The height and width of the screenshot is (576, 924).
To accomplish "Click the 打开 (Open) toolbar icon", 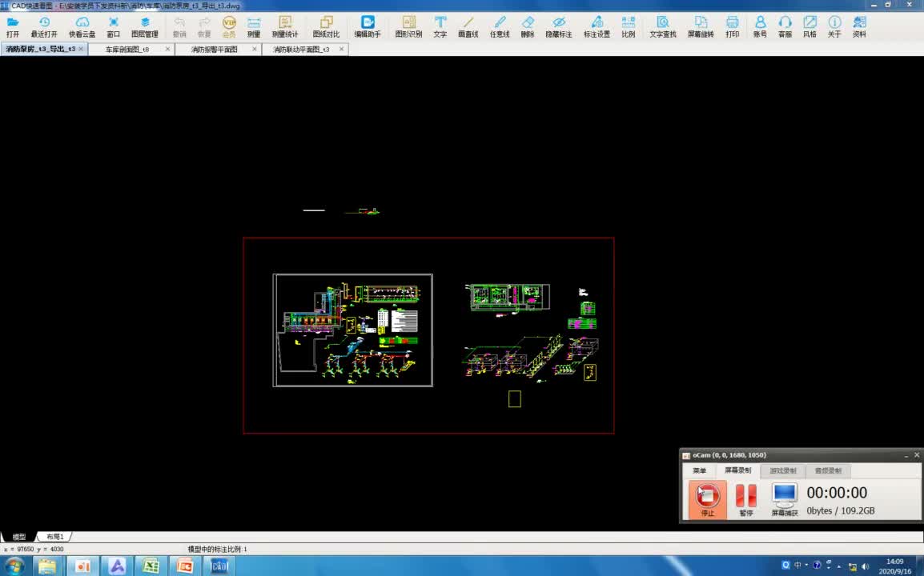I will (x=12, y=27).
